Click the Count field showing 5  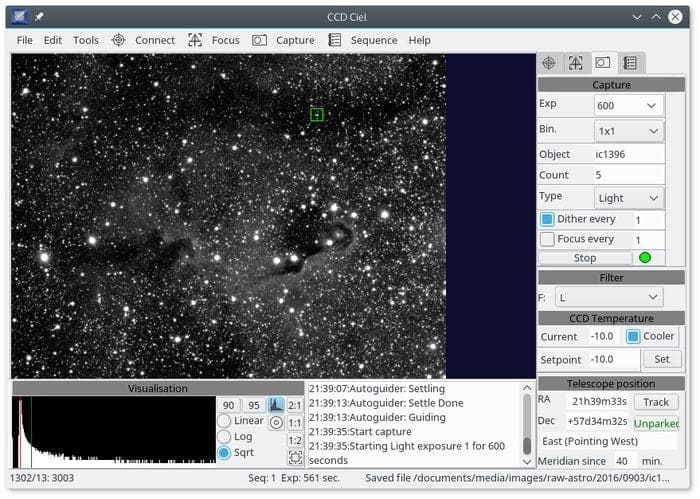pos(629,175)
